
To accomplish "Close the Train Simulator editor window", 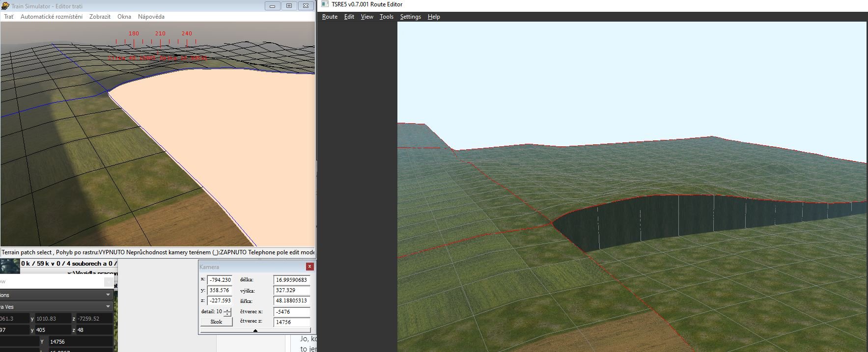I will pyautogui.click(x=306, y=6).
